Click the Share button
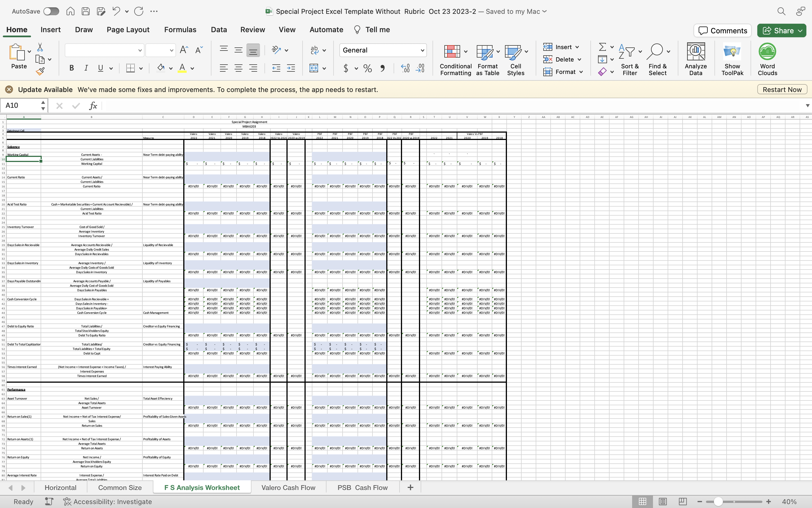The width and height of the screenshot is (812, 508). pyautogui.click(x=782, y=30)
